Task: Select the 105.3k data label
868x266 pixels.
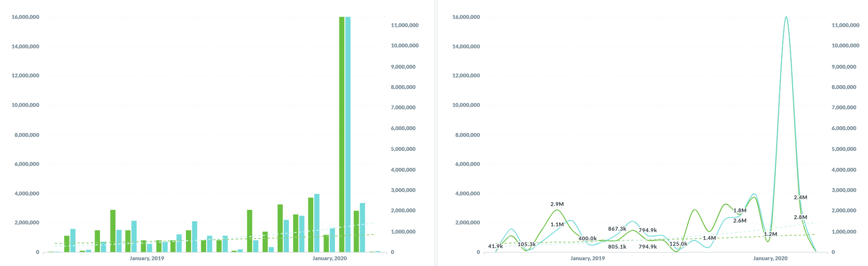Action: 526,244
